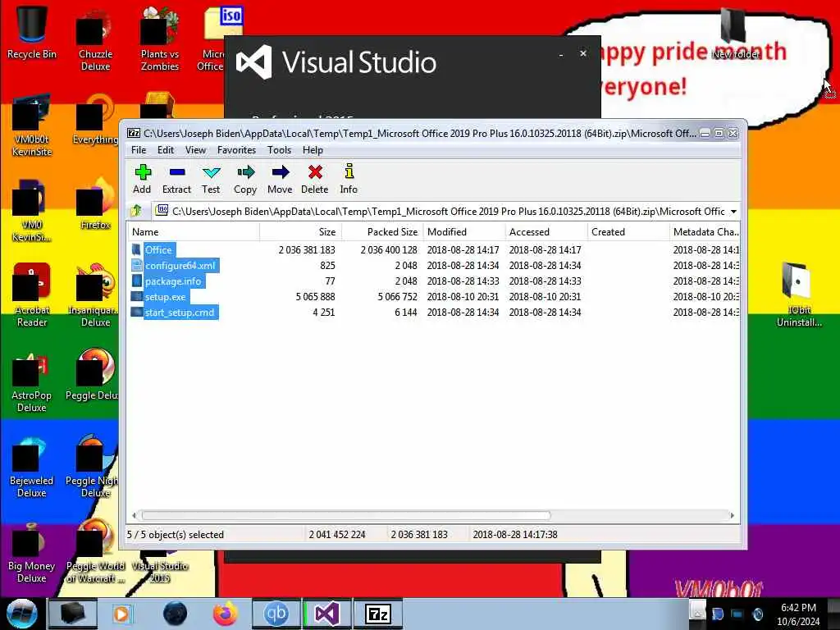Expand the address path dropdown arrow
This screenshot has height=630, width=840.
[x=733, y=212]
